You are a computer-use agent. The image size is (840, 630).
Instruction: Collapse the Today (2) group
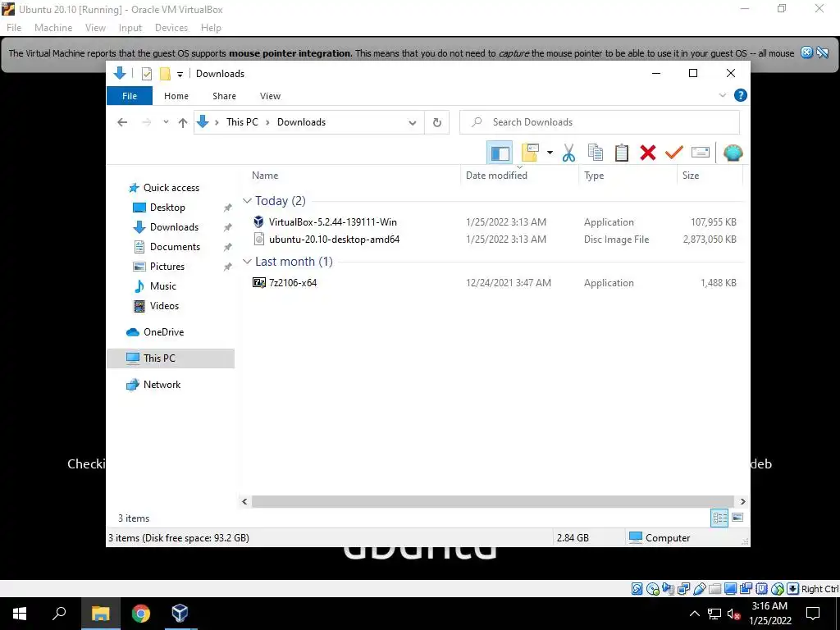click(247, 201)
